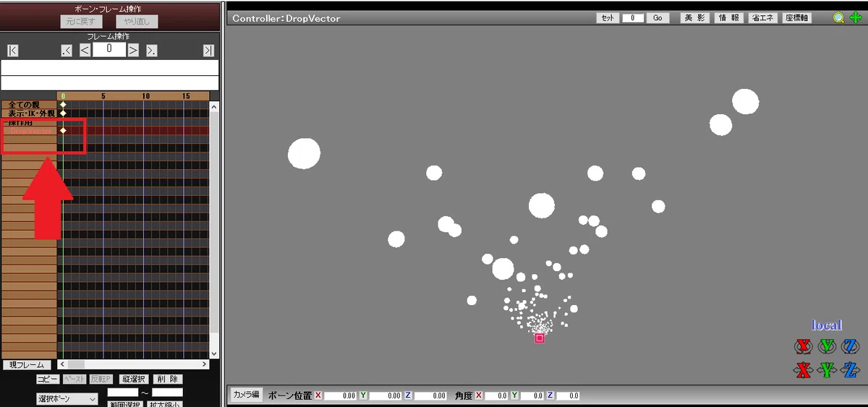Click the 縦選択 button
The height and width of the screenshot is (407, 868).
134,379
